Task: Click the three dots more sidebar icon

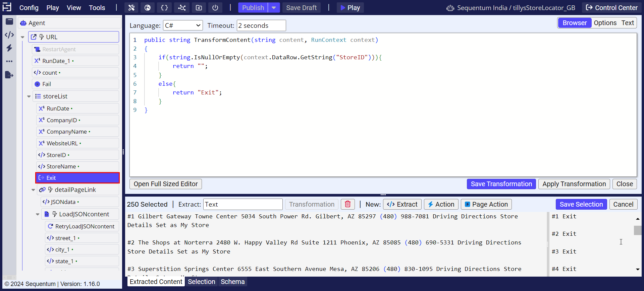Action: tap(9, 61)
